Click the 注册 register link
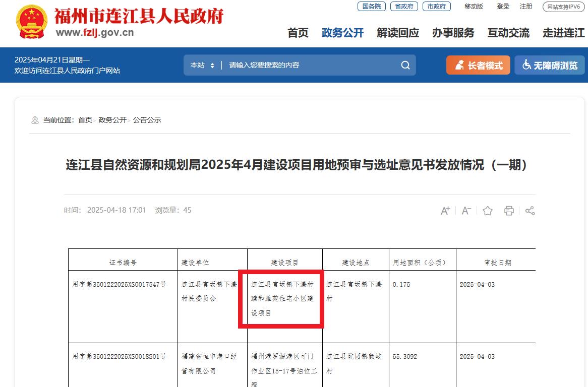Image resolution: width=588 pixels, height=387 pixels. [526, 7]
